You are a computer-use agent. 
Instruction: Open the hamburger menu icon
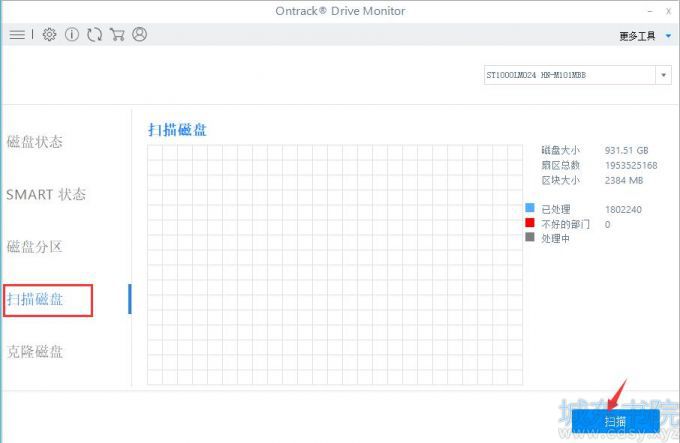tap(17, 35)
